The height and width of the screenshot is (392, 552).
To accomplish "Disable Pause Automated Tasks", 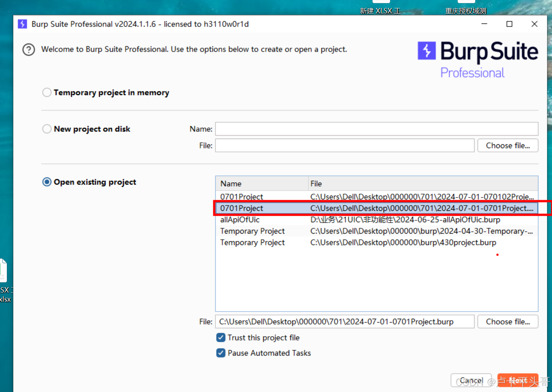I will click(x=221, y=353).
